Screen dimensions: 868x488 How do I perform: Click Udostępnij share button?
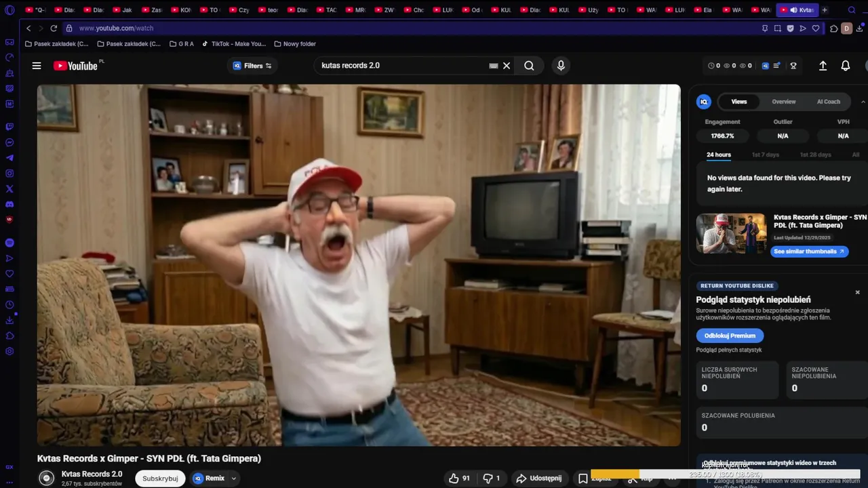(x=540, y=479)
